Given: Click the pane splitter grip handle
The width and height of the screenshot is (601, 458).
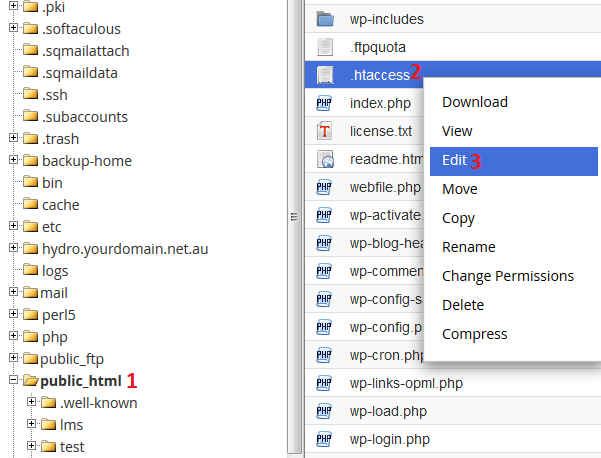Looking at the screenshot, I should [294, 217].
